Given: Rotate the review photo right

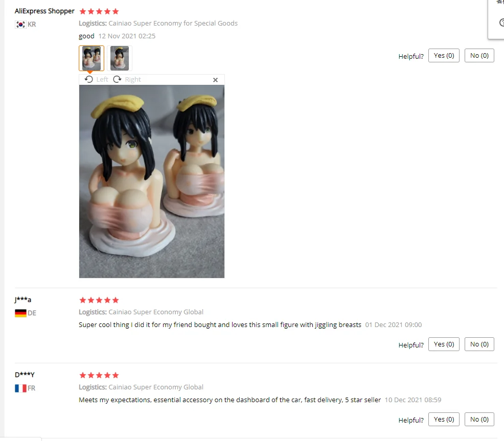Looking at the screenshot, I should (x=127, y=79).
